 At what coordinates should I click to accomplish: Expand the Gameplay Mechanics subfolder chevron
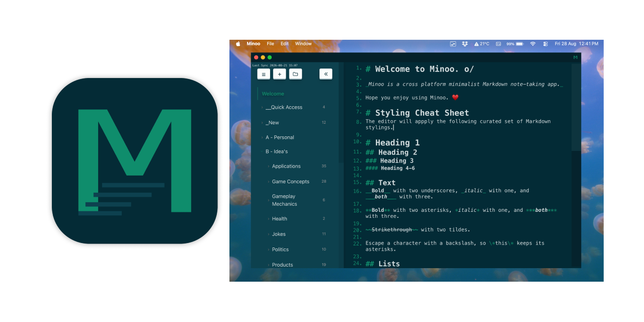pos(269,200)
